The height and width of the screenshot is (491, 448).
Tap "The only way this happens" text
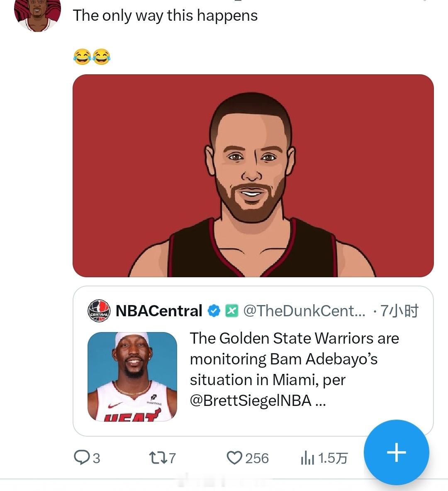(x=165, y=16)
